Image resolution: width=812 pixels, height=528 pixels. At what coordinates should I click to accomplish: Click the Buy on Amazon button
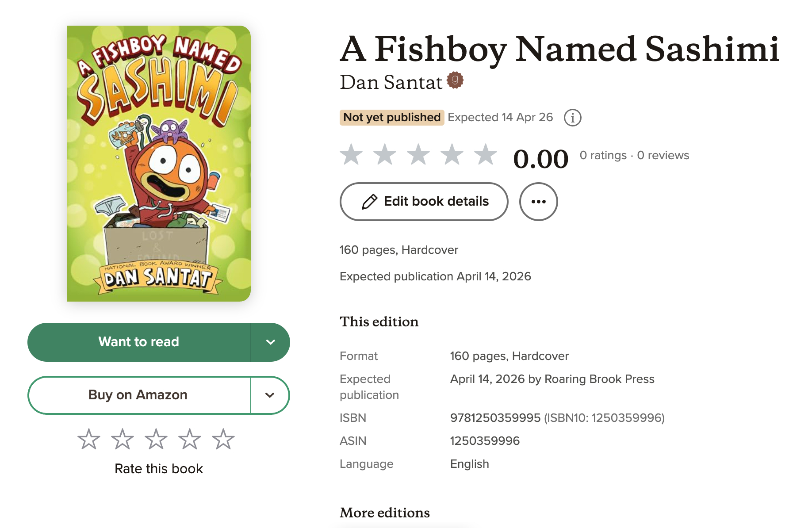[x=139, y=395]
